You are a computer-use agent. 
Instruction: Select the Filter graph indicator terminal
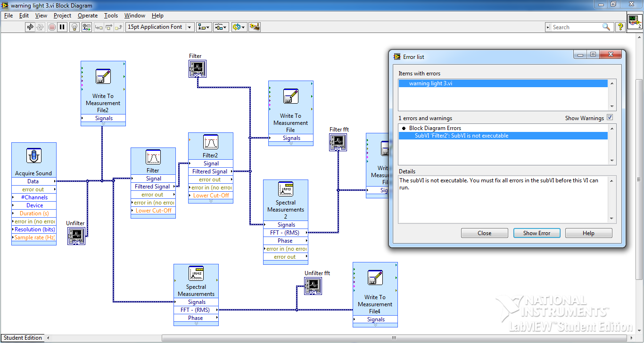[x=198, y=69]
